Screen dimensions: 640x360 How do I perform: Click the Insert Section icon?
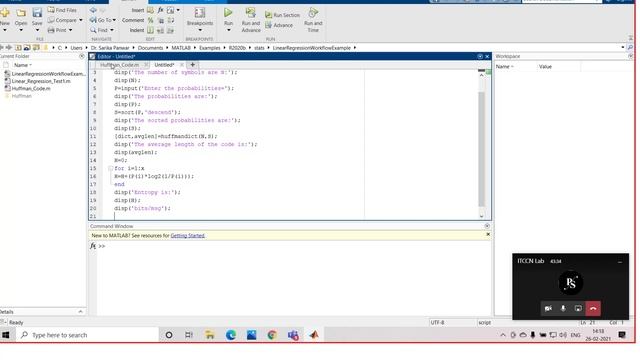tap(151, 10)
